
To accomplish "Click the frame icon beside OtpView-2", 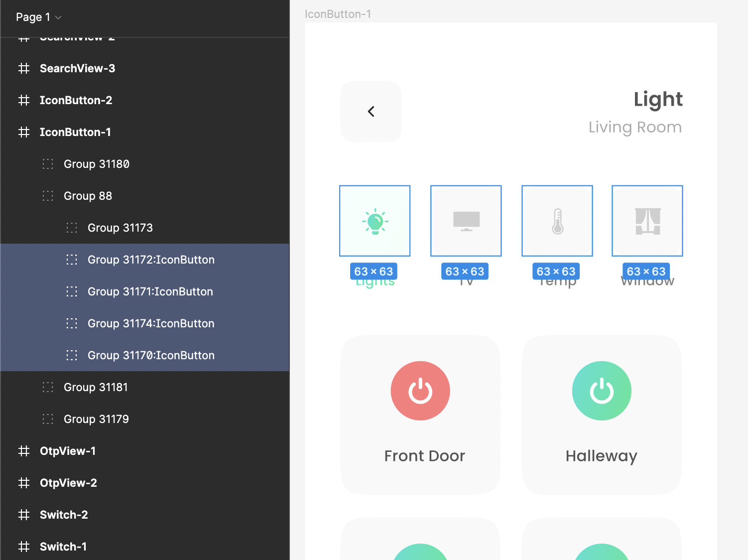I will (24, 483).
